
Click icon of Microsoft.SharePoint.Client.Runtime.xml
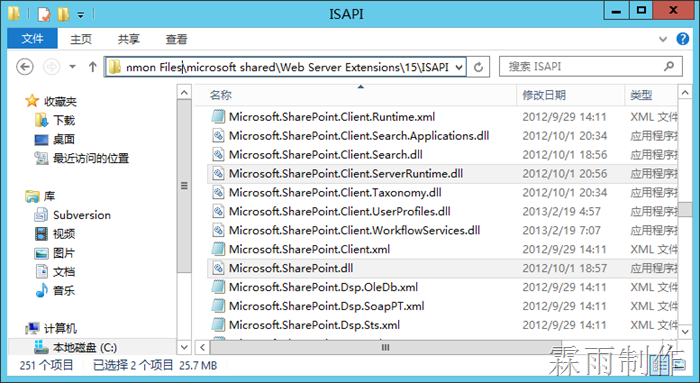tap(218, 117)
